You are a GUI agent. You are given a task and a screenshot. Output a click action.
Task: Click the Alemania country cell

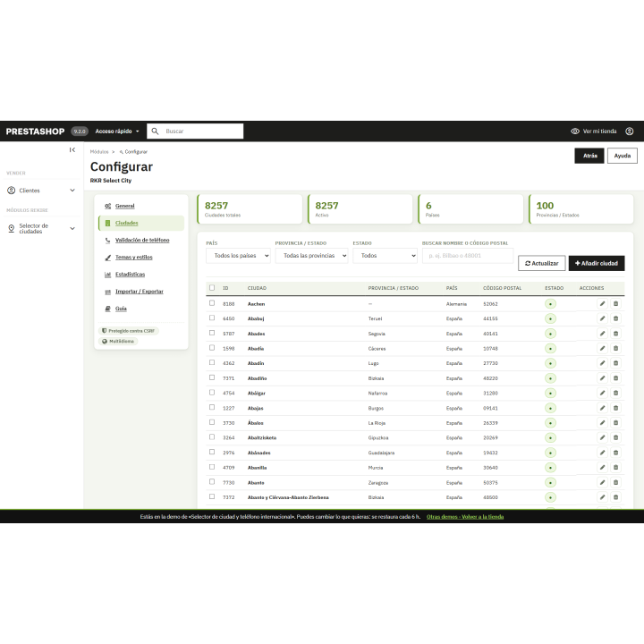[x=456, y=304]
